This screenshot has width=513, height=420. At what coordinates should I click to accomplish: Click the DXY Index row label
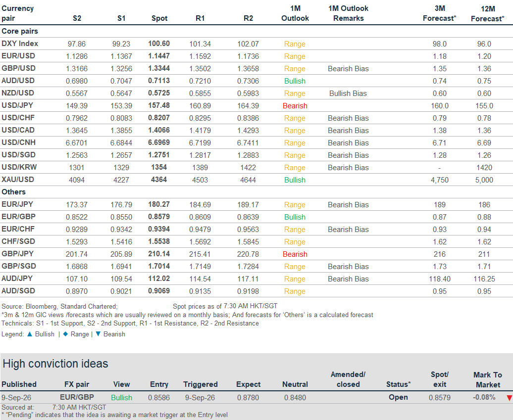(x=20, y=44)
